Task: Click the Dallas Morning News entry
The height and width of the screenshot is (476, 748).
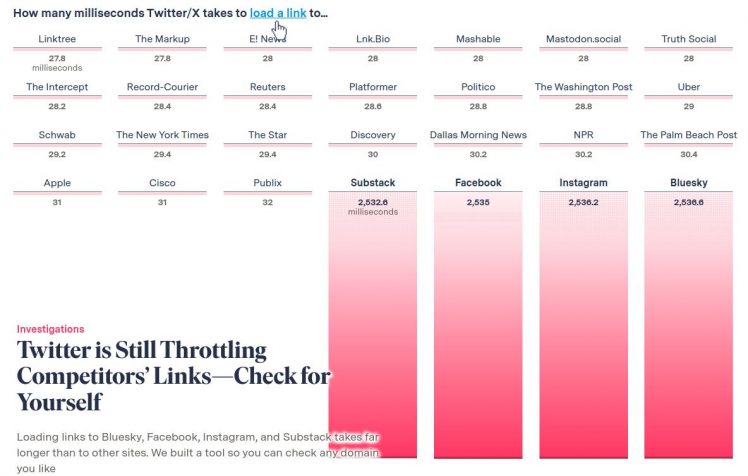Action: click(478, 135)
